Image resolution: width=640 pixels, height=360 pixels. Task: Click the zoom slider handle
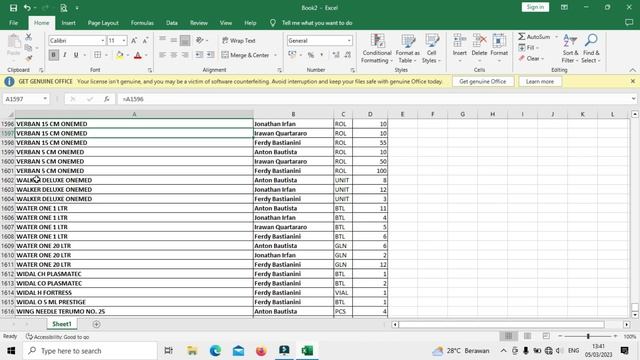click(x=588, y=336)
